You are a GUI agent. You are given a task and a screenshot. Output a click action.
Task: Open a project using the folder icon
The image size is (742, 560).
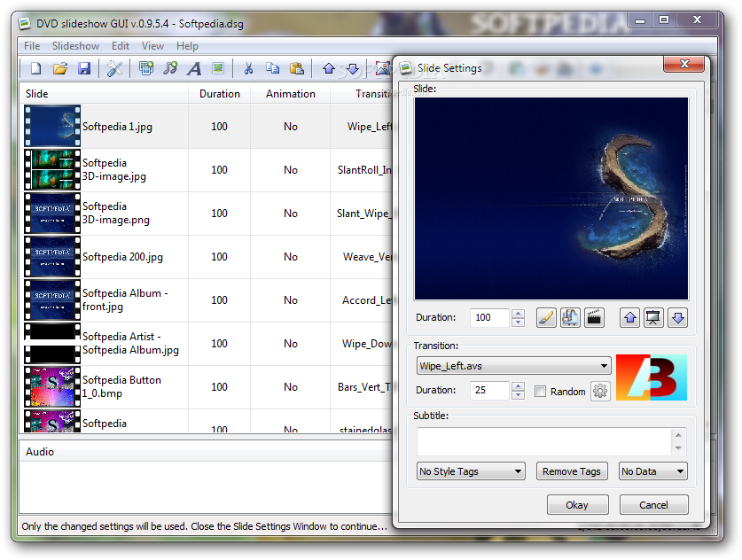[60, 68]
